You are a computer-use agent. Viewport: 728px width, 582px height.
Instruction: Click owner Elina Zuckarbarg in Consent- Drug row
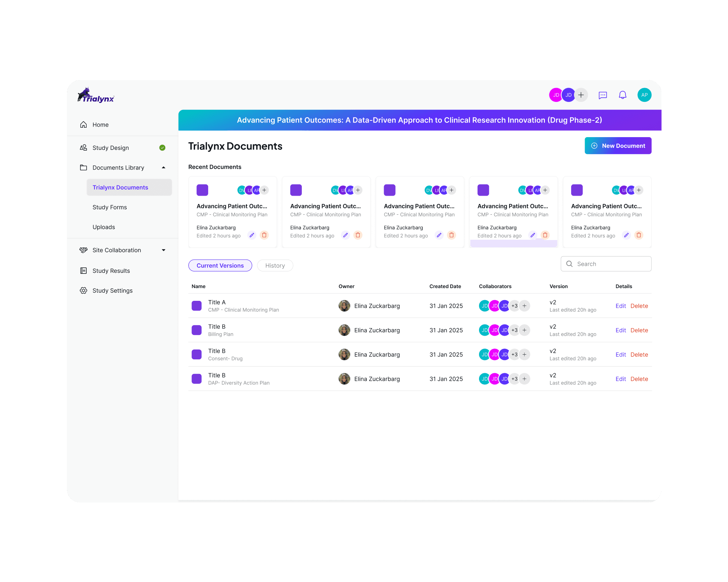click(377, 355)
